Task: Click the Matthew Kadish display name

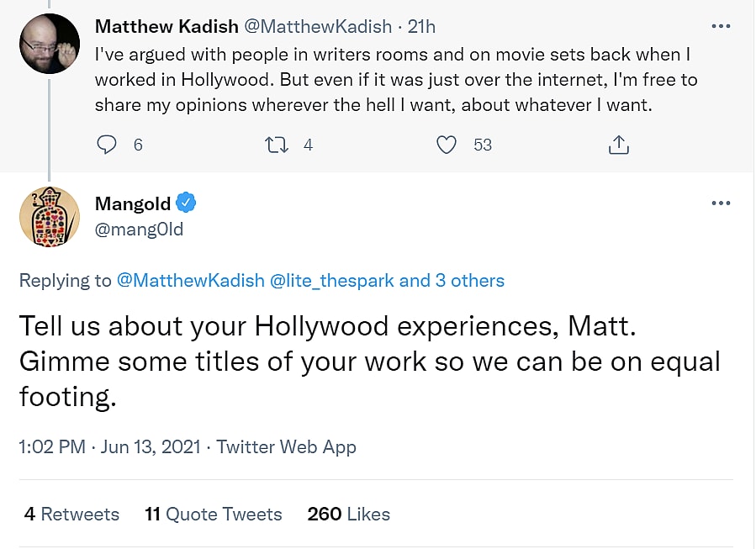Action: pyautogui.click(x=167, y=27)
